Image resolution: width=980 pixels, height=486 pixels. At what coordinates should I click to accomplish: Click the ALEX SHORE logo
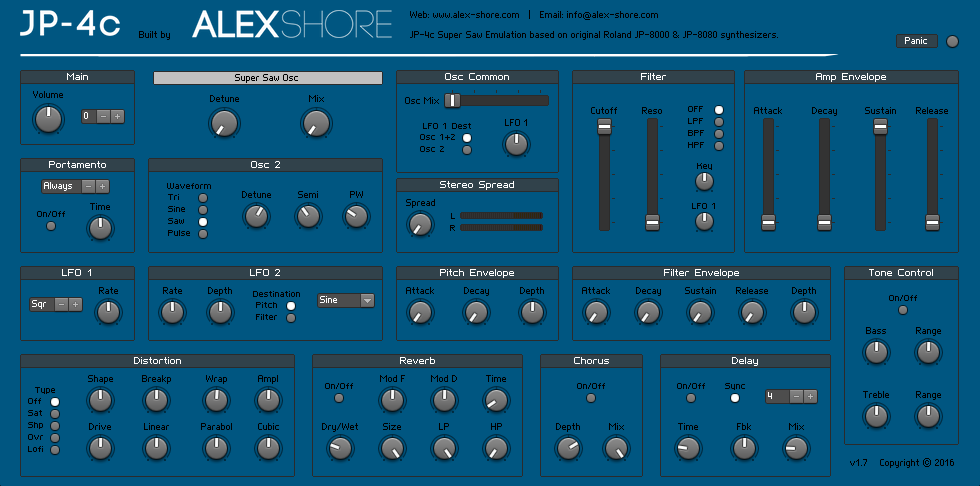(x=292, y=25)
